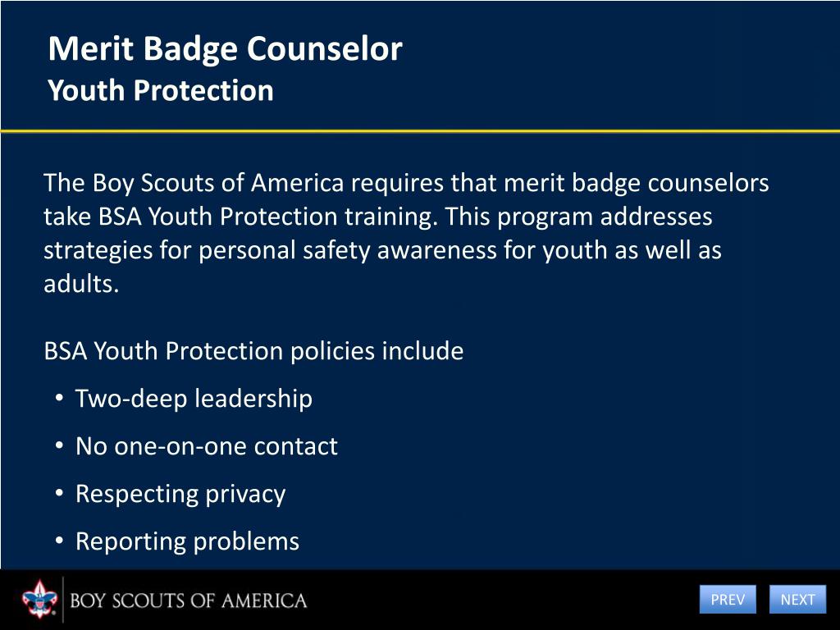Image resolution: width=840 pixels, height=630 pixels.
Task: Click the yellow divider line under the header
Action: pos(420,130)
